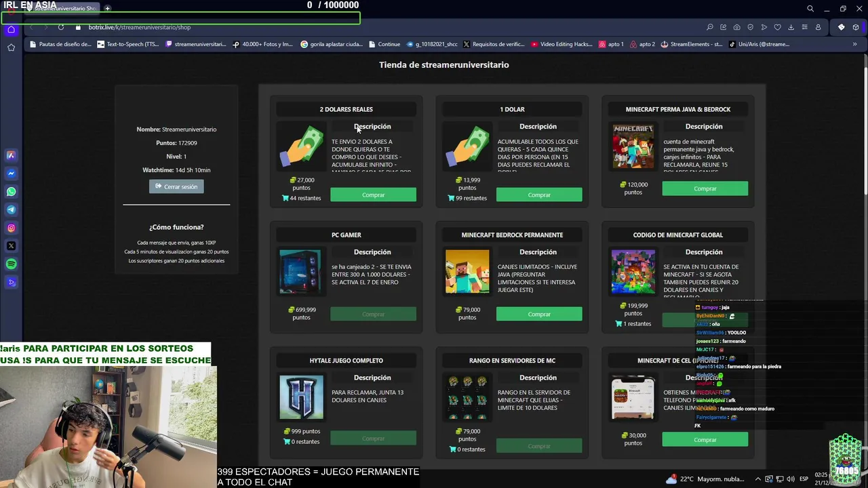This screenshot has width=868, height=488.
Task: Click the '¿Cómo funciona?' heading
Action: point(176,227)
